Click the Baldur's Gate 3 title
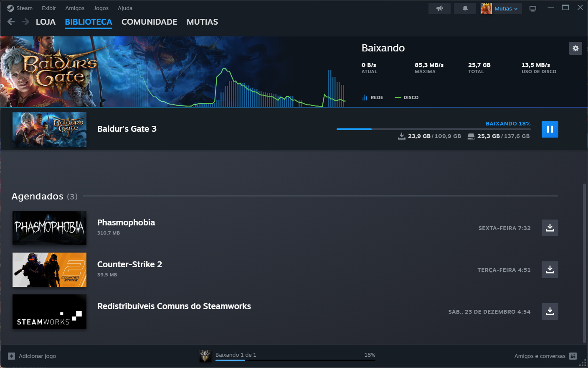Image resolution: width=588 pixels, height=368 pixels. (x=127, y=129)
